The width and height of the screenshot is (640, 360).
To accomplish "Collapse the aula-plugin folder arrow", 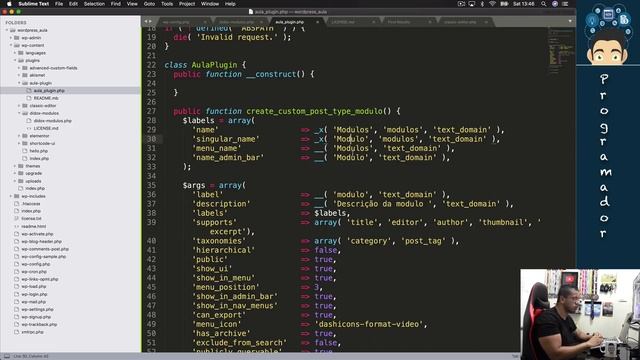I will click(19, 83).
